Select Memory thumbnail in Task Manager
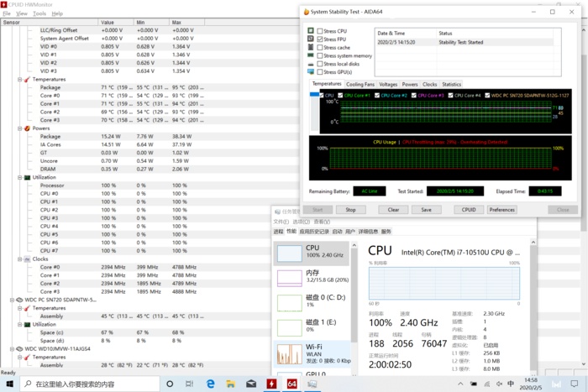Image resolution: width=588 pixels, height=392 pixels. click(x=289, y=278)
